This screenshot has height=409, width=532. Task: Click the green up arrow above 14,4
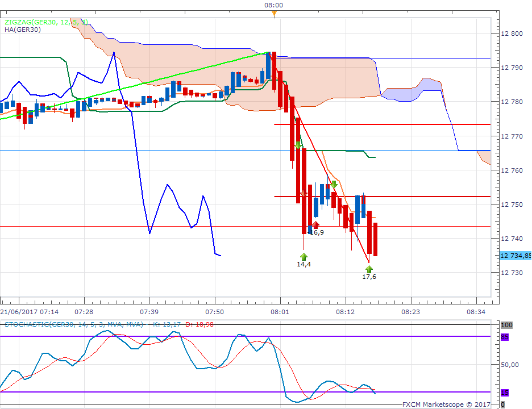click(x=304, y=256)
